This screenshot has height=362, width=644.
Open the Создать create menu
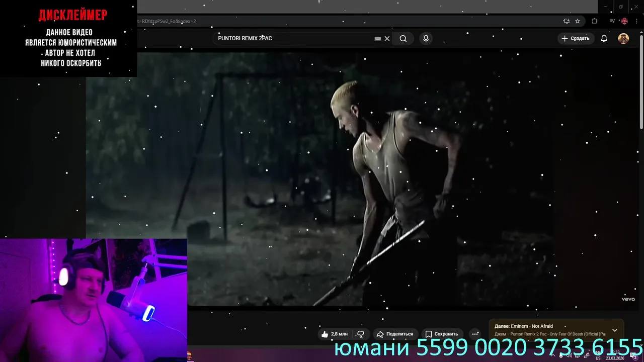coord(575,38)
